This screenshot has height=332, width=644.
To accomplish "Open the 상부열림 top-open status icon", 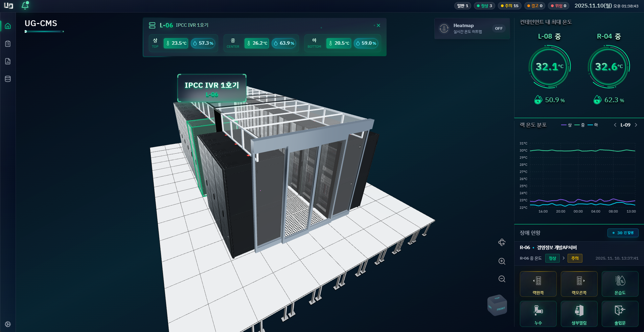I will tap(579, 314).
